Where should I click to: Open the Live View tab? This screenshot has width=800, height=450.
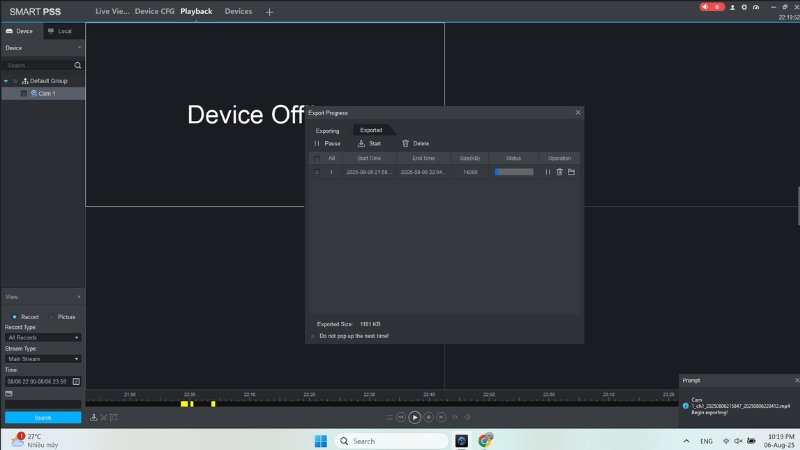(112, 11)
